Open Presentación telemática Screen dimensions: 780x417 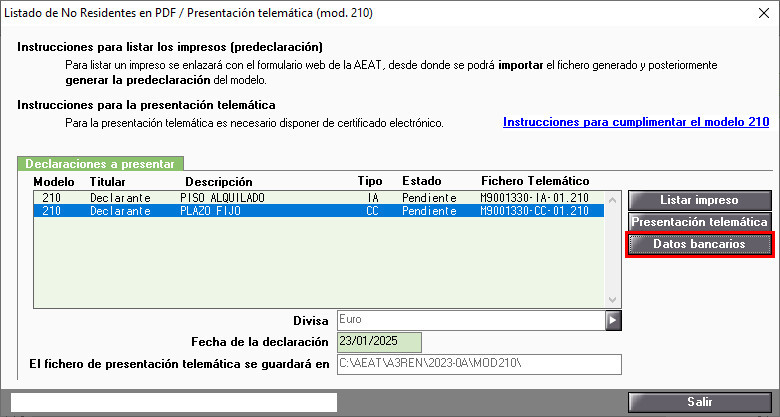click(699, 222)
